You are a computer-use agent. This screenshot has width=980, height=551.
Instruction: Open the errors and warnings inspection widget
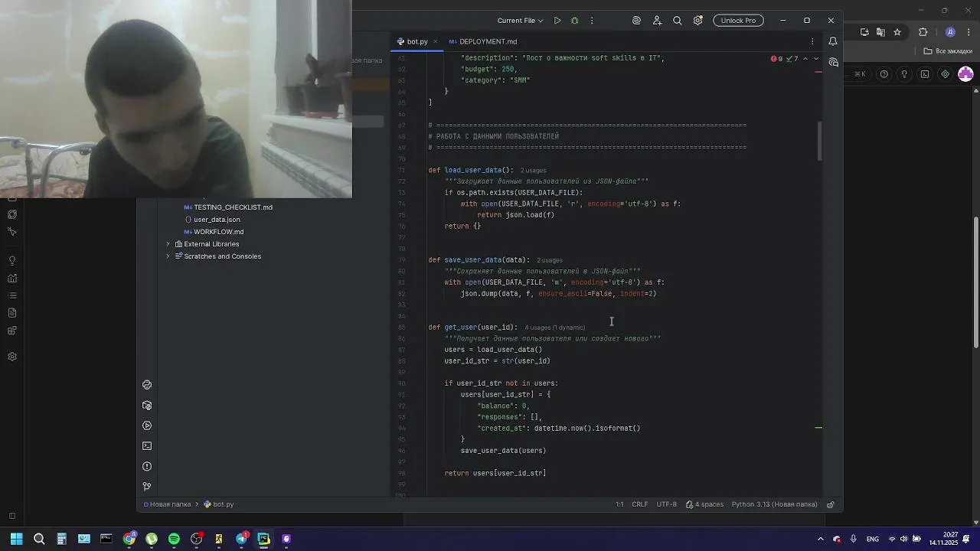click(784, 59)
